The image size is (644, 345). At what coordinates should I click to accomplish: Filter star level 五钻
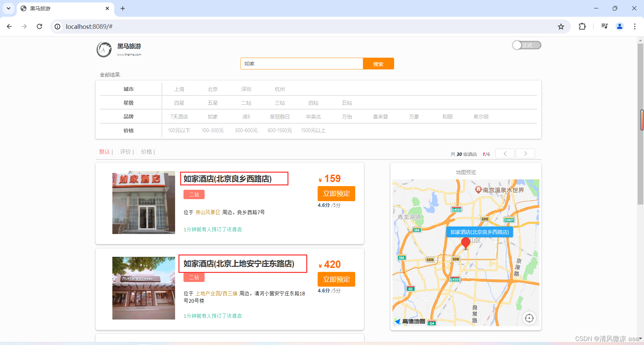[x=347, y=103]
